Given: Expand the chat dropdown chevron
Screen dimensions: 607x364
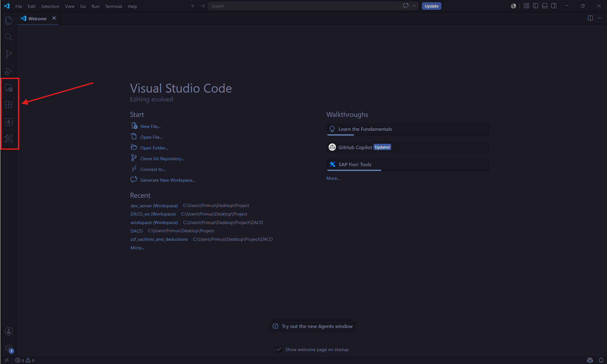Looking at the screenshot, I should [414, 6].
